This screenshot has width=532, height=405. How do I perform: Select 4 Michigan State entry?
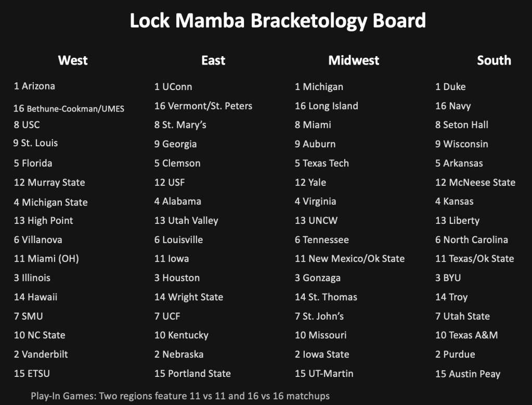[x=50, y=202]
